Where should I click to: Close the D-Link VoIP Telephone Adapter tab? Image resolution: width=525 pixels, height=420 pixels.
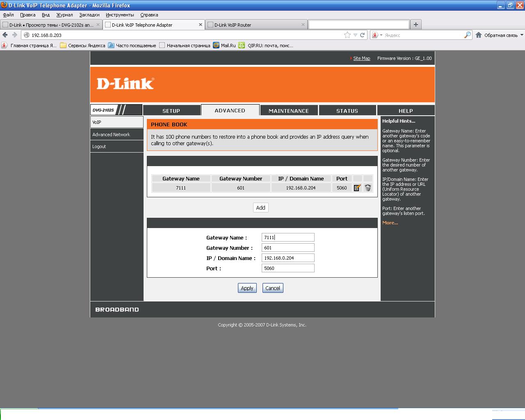tap(201, 25)
